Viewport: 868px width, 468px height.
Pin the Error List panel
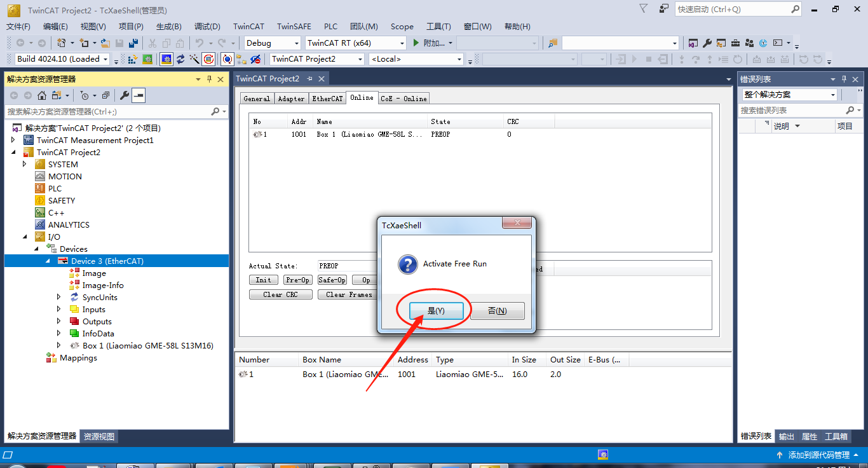(x=844, y=79)
